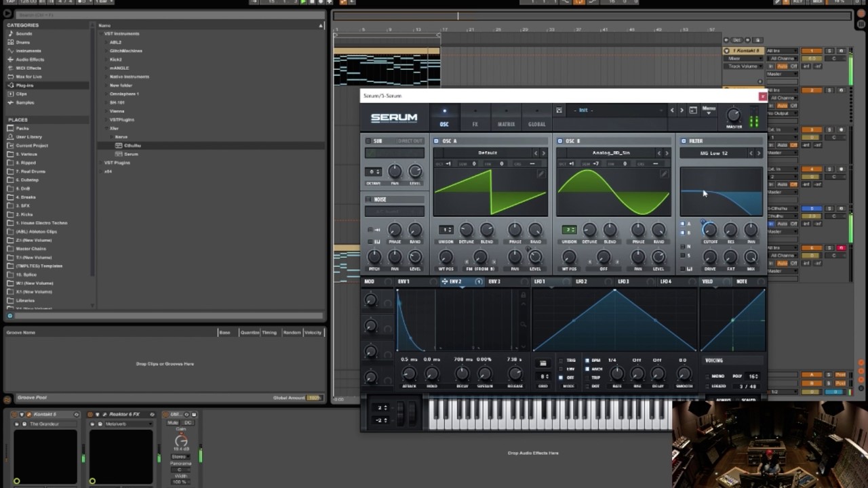Go to next OSC A wavetable

click(543, 153)
